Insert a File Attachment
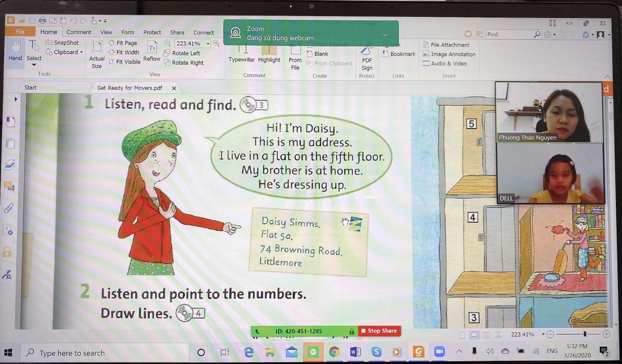The width and height of the screenshot is (622, 364). [x=446, y=45]
